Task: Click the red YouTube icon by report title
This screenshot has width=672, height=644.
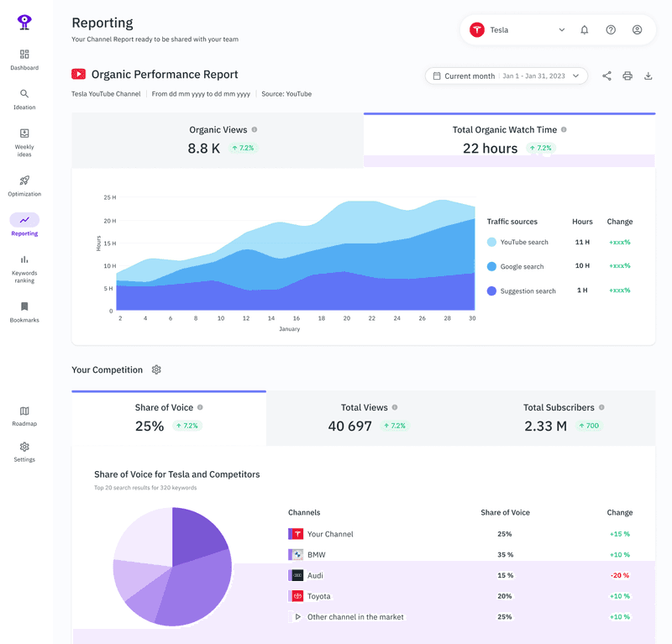Action: coord(78,74)
